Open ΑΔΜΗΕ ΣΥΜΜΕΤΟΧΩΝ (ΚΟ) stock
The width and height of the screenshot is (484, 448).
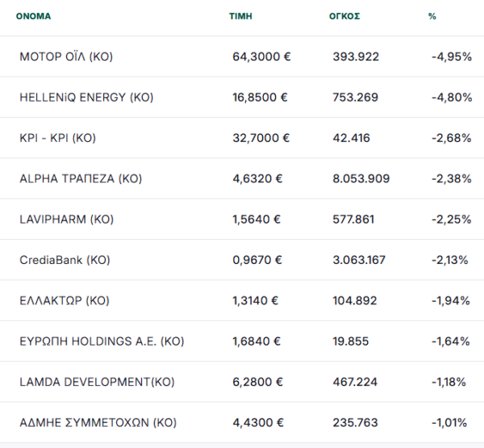[98, 423]
